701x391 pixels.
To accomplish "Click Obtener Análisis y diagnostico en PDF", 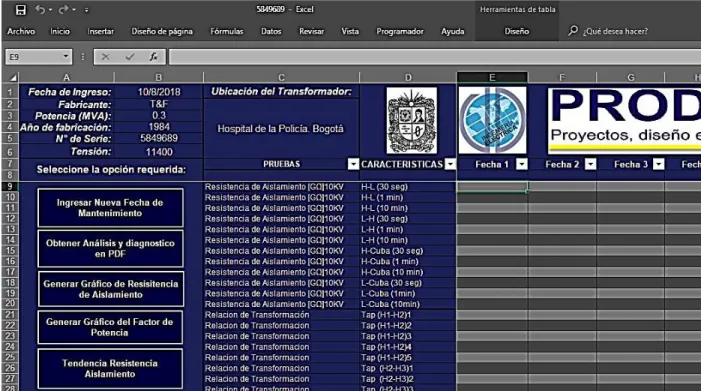I will 110,248.
